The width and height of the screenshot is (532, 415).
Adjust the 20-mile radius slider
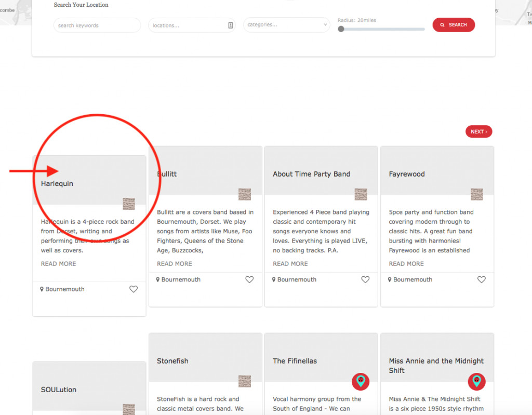click(342, 29)
